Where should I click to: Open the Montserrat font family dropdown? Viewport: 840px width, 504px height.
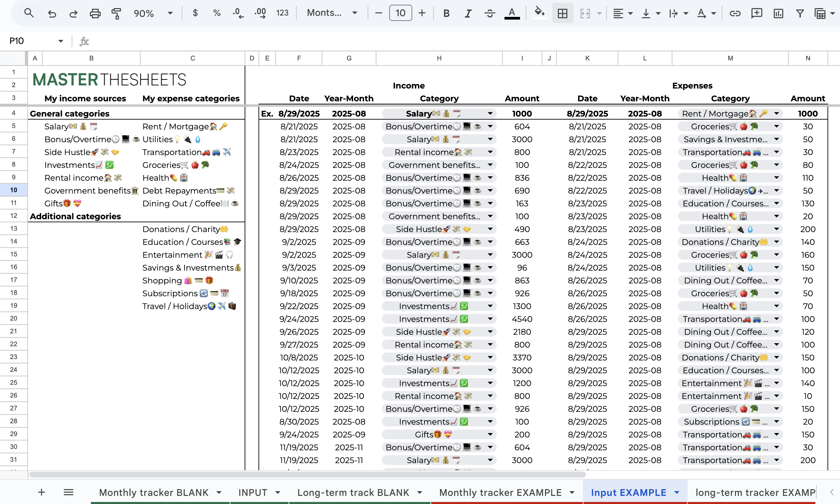point(332,13)
